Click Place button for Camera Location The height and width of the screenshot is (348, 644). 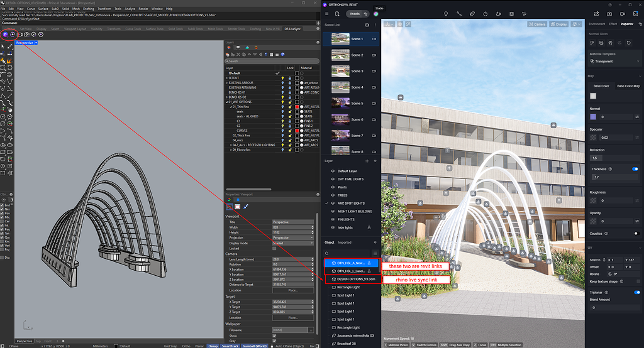coord(293,290)
